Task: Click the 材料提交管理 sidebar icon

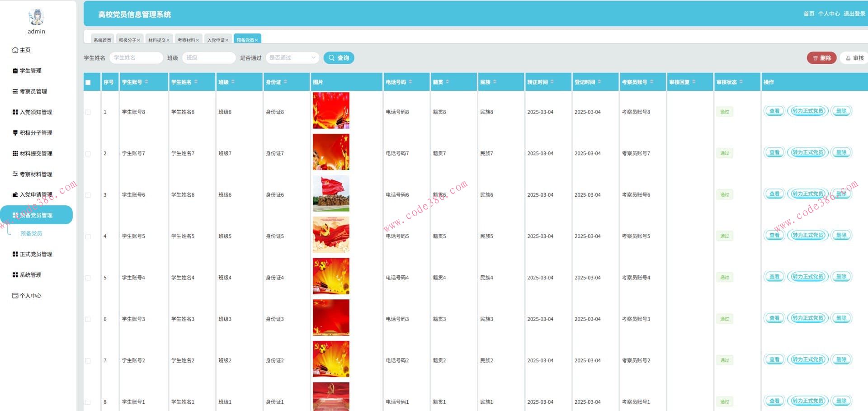Action: click(x=15, y=154)
